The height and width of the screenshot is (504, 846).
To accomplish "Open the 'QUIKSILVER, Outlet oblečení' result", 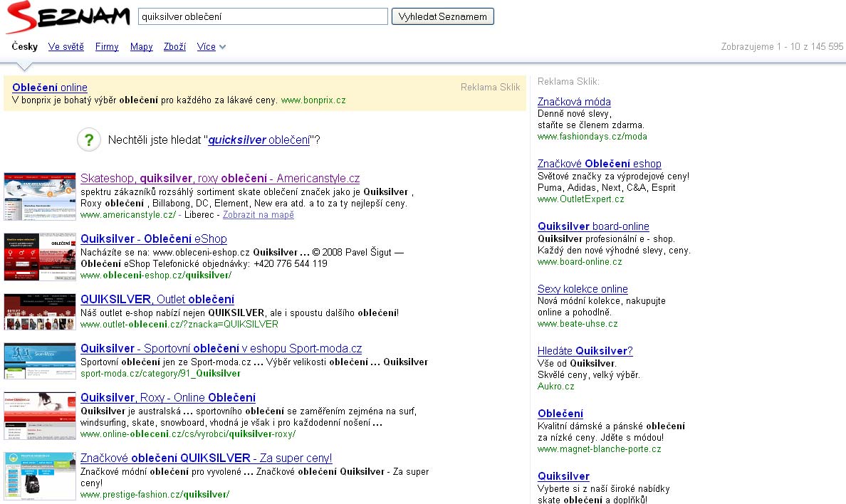I will tap(157, 299).
